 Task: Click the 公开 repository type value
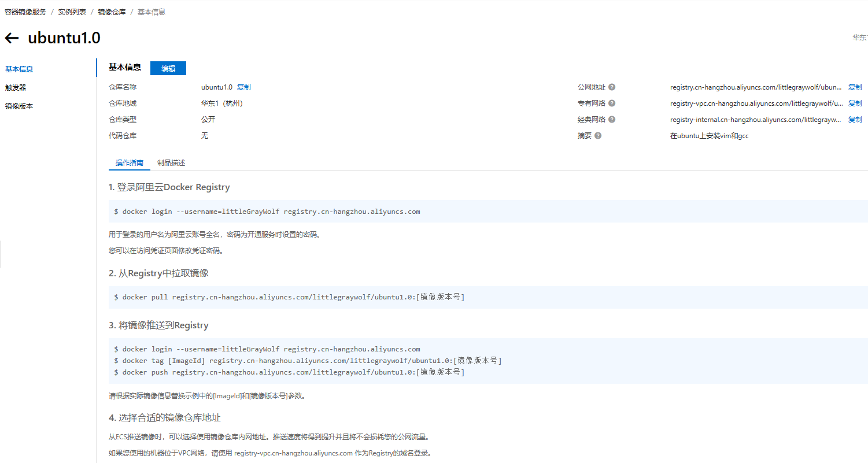click(x=208, y=120)
